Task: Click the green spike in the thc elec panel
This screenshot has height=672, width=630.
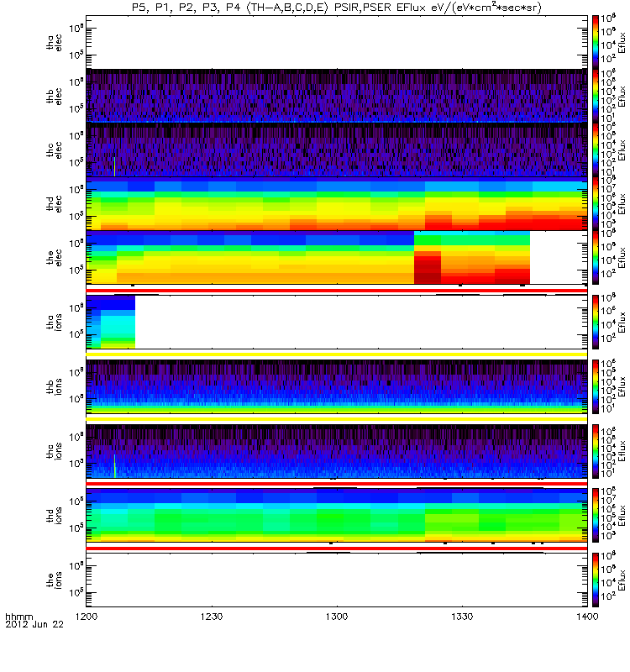Action: (114, 166)
